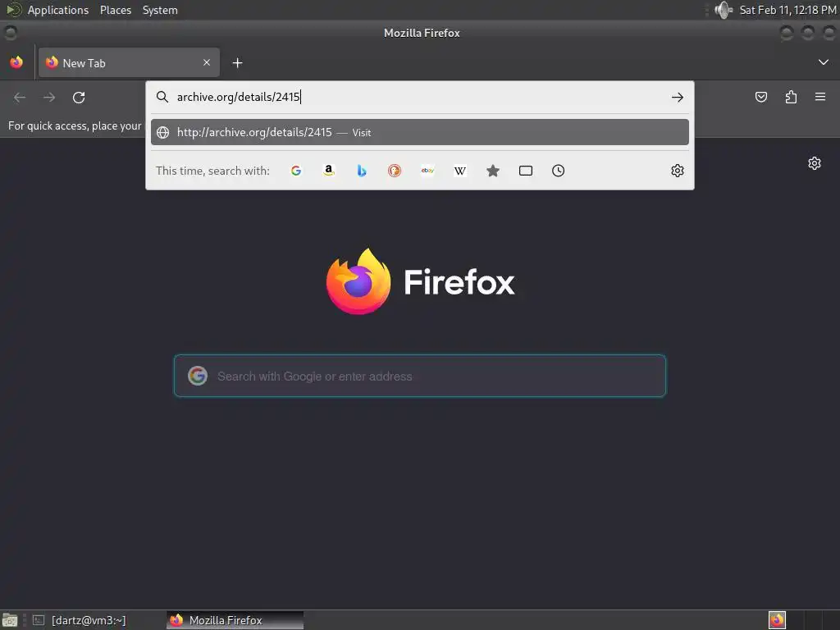Screen dimensions: 840x630
Task: Search within Bookmarks star icon
Action: point(493,171)
